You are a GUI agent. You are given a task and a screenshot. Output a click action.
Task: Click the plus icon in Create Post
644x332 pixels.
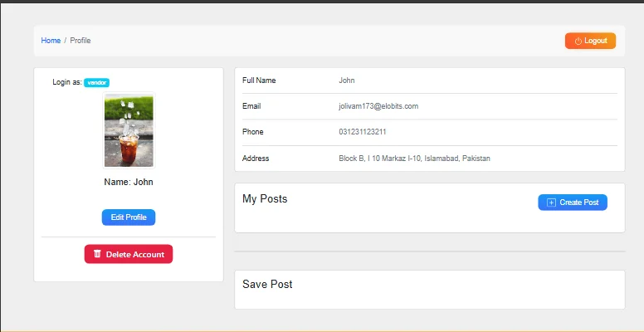[x=551, y=203]
